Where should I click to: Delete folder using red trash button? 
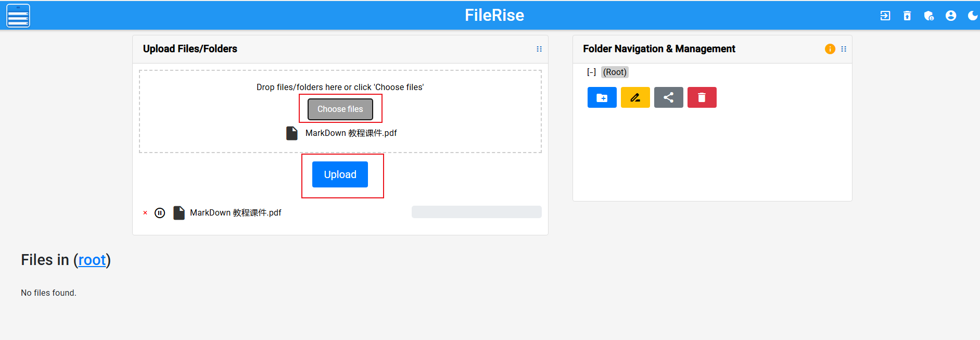coord(702,97)
